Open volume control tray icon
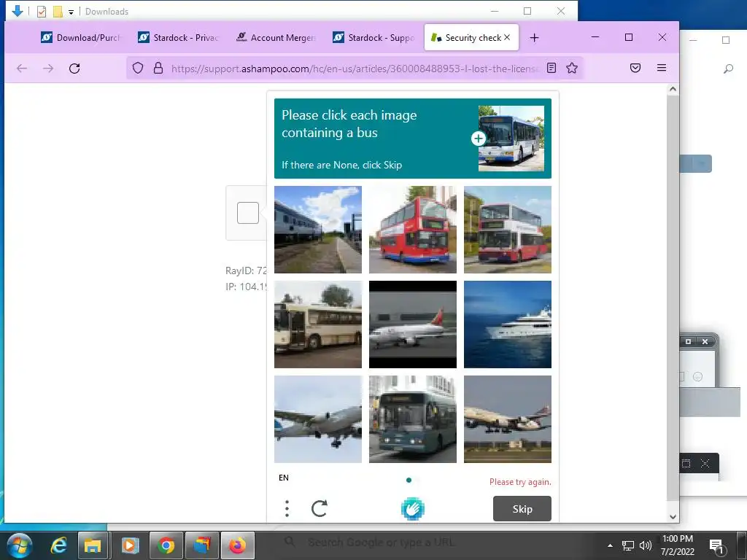 [646, 545]
